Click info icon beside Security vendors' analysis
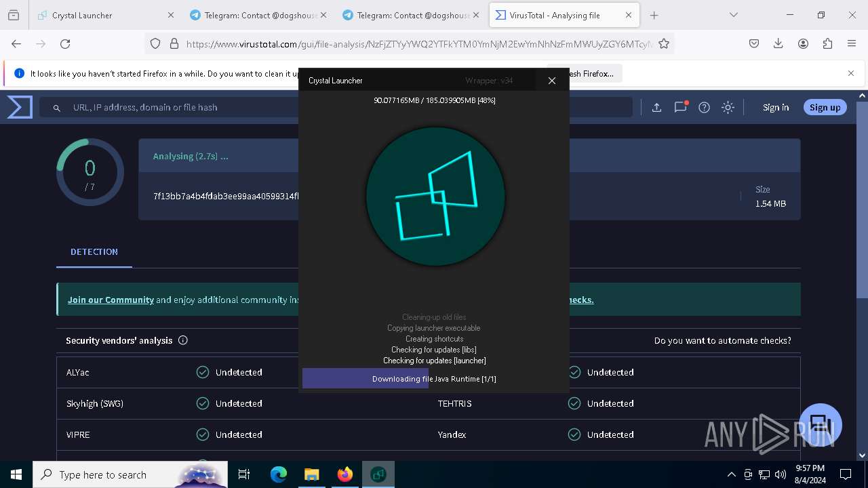This screenshot has height=488, width=868. [x=182, y=340]
